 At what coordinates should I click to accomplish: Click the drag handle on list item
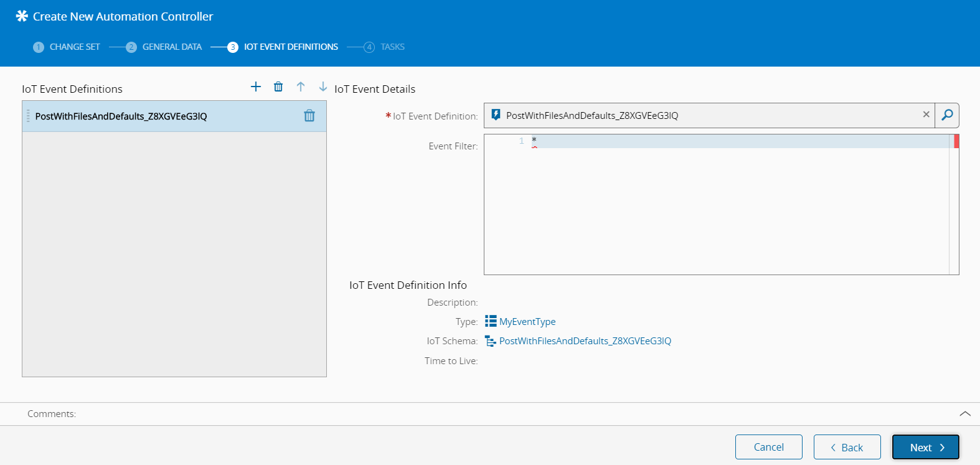[28, 116]
